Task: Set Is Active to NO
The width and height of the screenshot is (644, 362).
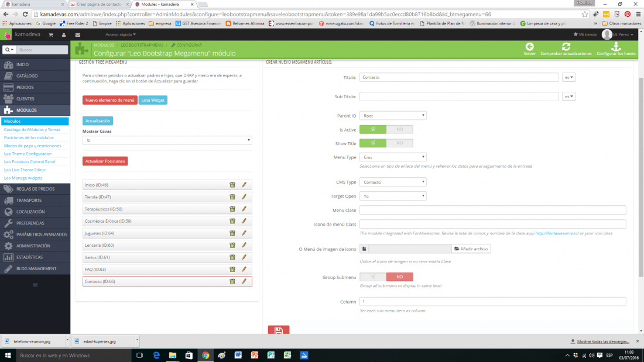Action: pos(400,129)
